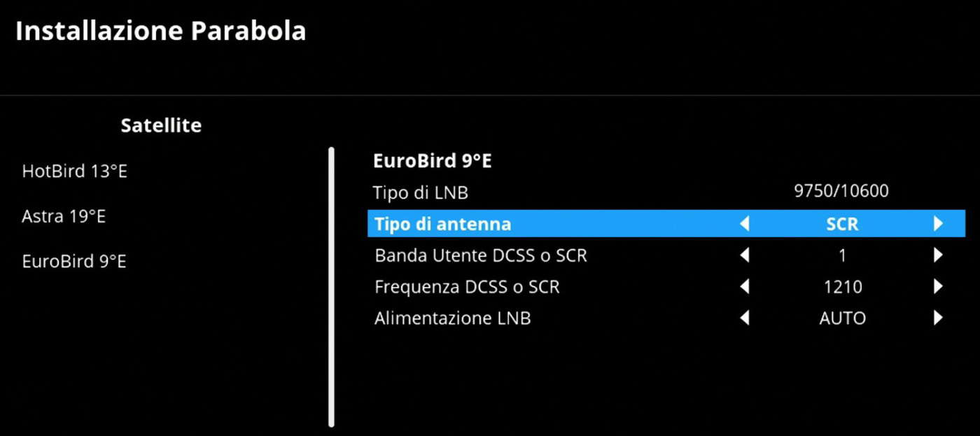Viewport: 980px width, 436px height.
Task: Select the Tipo di LNB row
Action: coord(421,192)
